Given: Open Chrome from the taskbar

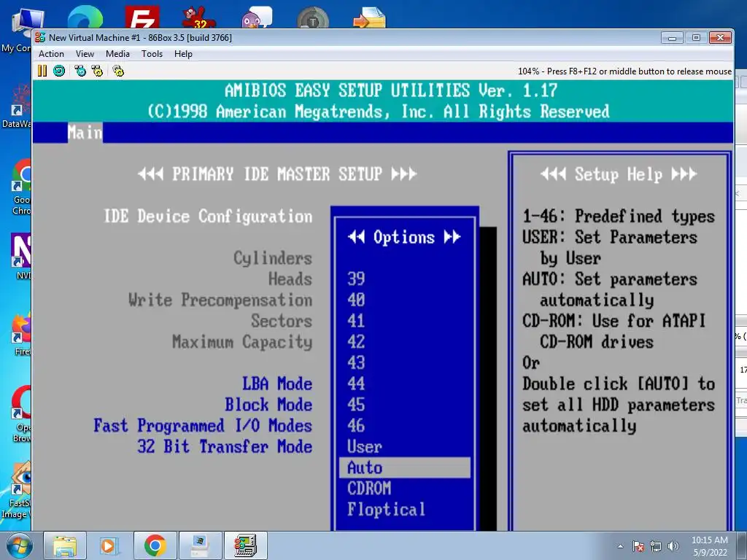Looking at the screenshot, I should 155,545.
